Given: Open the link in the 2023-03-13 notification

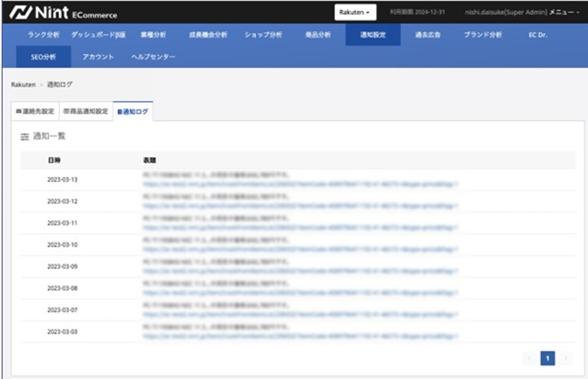Looking at the screenshot, I should 300,184.
